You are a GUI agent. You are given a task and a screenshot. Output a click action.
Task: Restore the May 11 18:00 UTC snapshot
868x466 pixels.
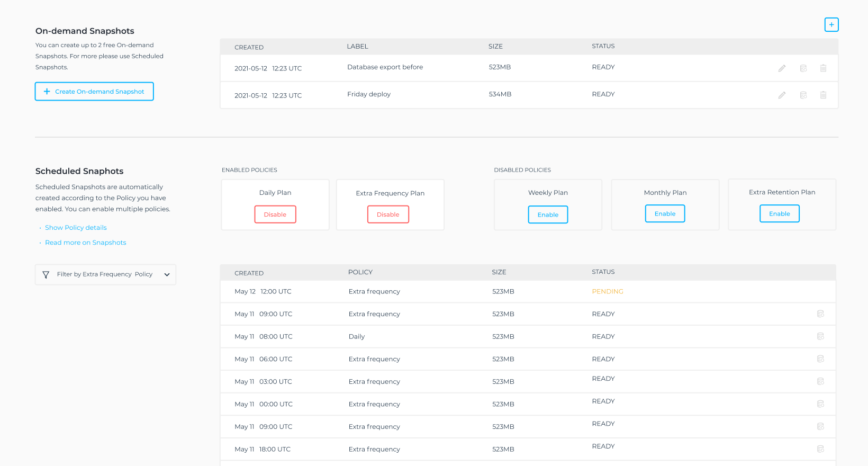[820, 449]
